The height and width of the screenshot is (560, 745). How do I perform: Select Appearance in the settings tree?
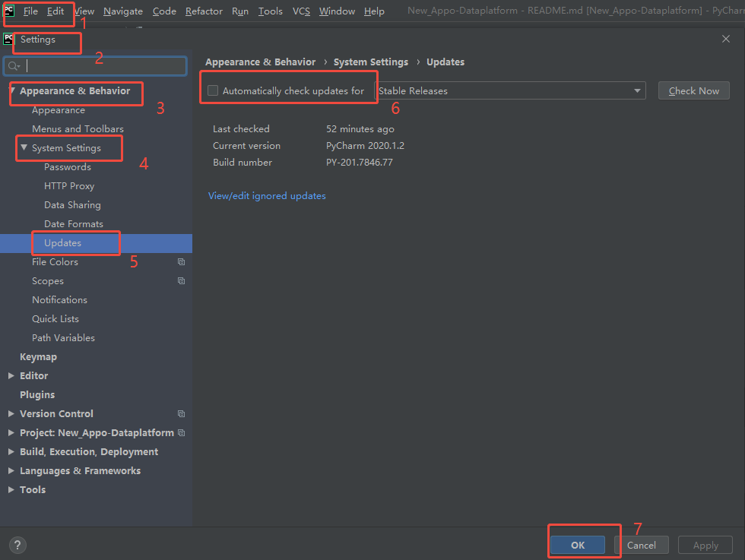[59, 110]
